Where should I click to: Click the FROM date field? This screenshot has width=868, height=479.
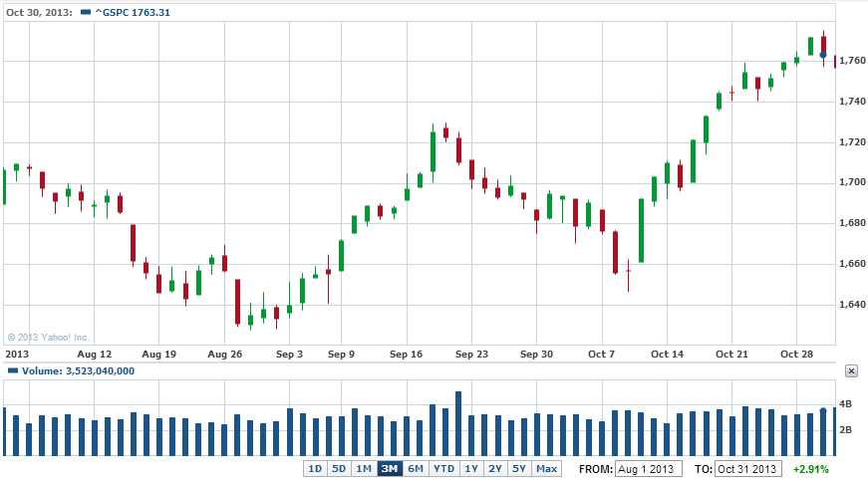click(x=648, y=468)
